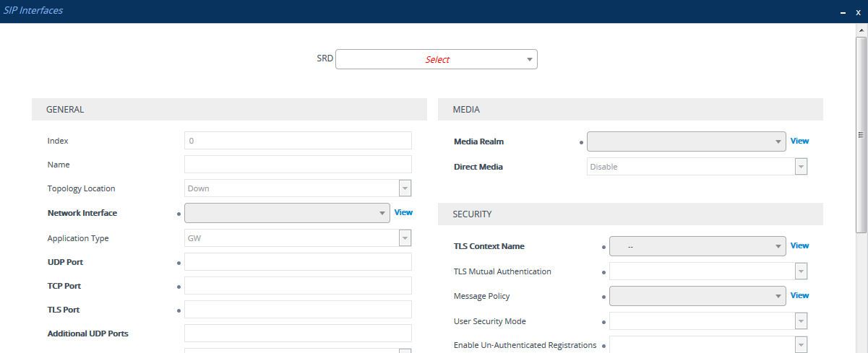This screenshot has height=353, width=868.
Task: Close the SIP Interfaces dialog
Action: click(858, 12)
